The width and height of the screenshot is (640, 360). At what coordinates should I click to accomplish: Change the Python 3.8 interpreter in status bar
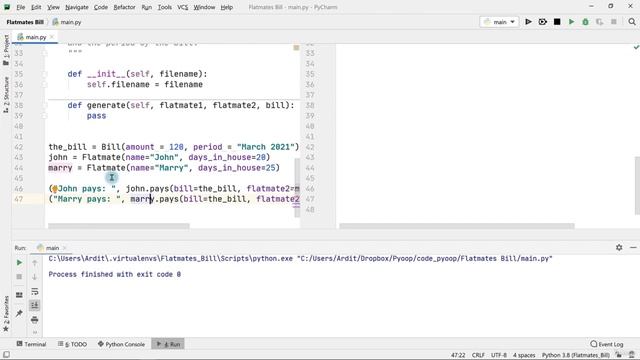pyautogui.click(x=576, y=355)
